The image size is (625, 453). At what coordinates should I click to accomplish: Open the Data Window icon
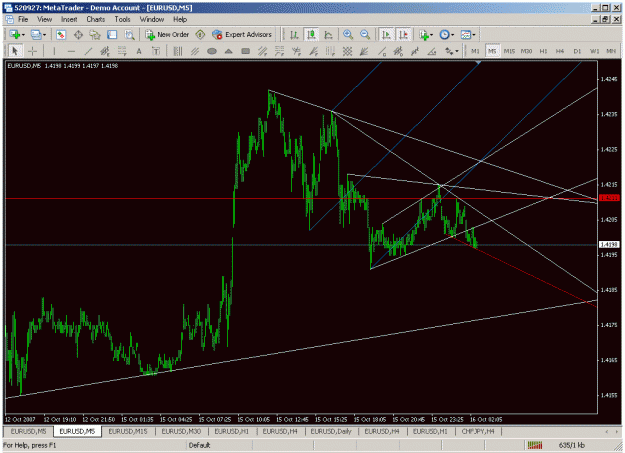point(78,35)
